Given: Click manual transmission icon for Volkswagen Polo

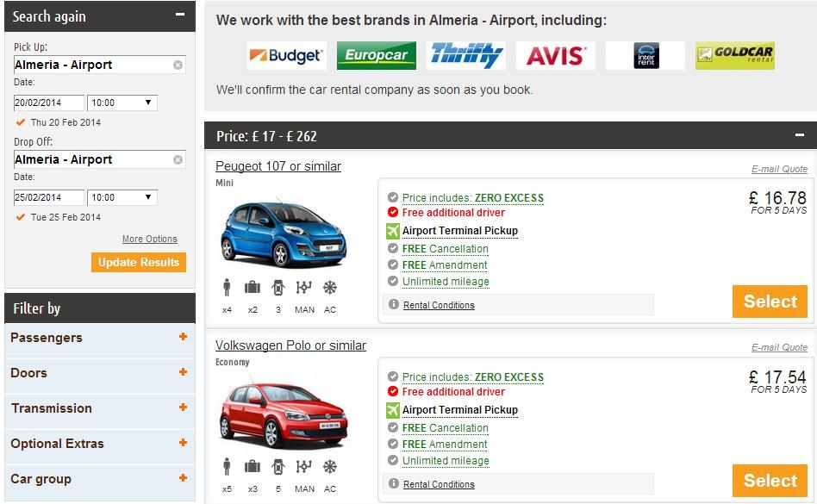Looking at the screenshot, I should pyautogui.click(x=303, y=466).
